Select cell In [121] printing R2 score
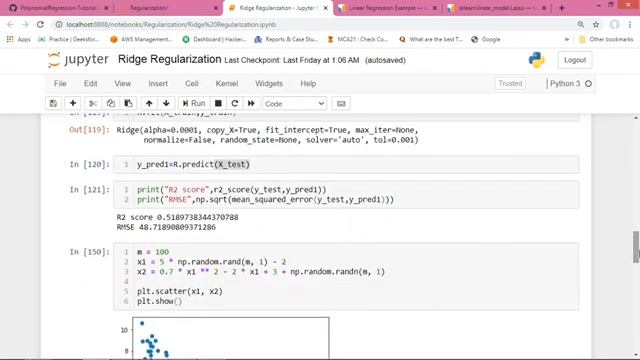This screenshot has height=360, width=640. pyautogui.click(x=346, y=195)
